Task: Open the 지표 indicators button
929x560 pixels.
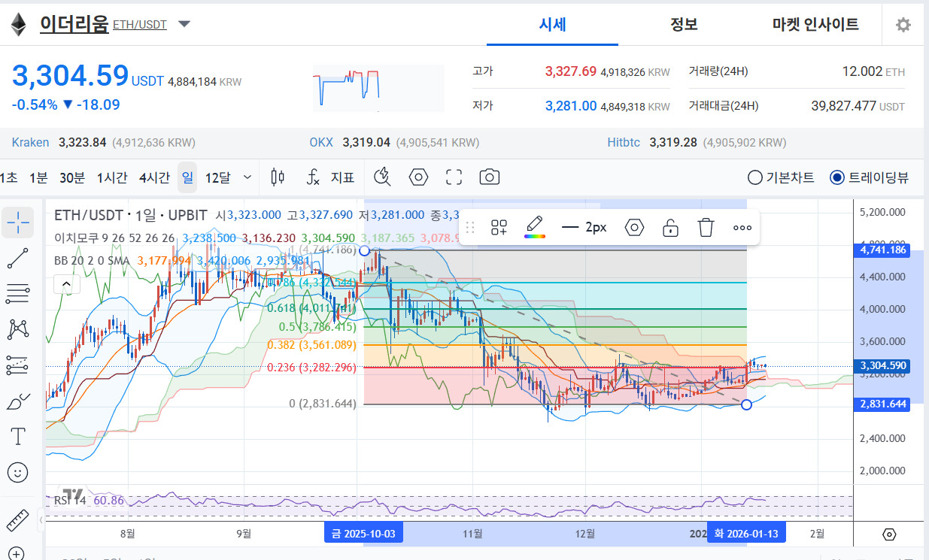Action: pyautogui.click(x=332, y=177)
